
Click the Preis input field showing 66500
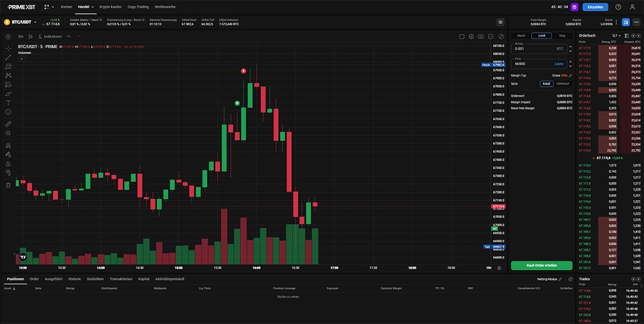click(x=531, y=64)
